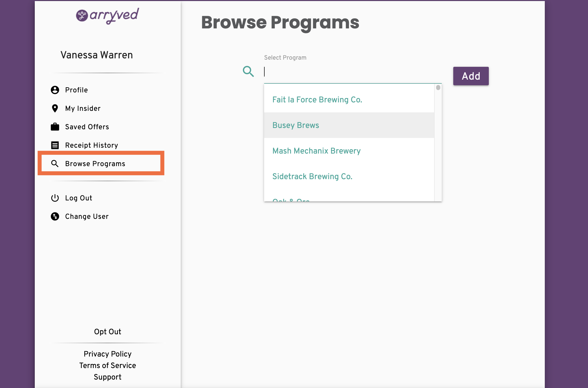Open My Insider page
588x388 pixels.
point(83,109)
